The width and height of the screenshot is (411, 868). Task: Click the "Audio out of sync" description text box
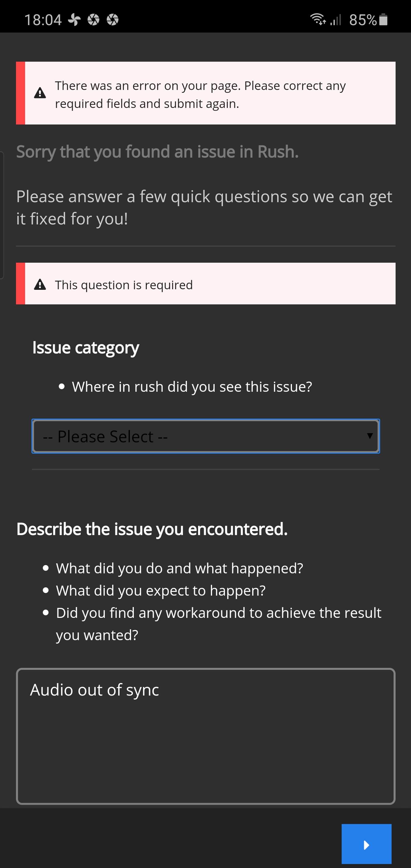(205, 736)
